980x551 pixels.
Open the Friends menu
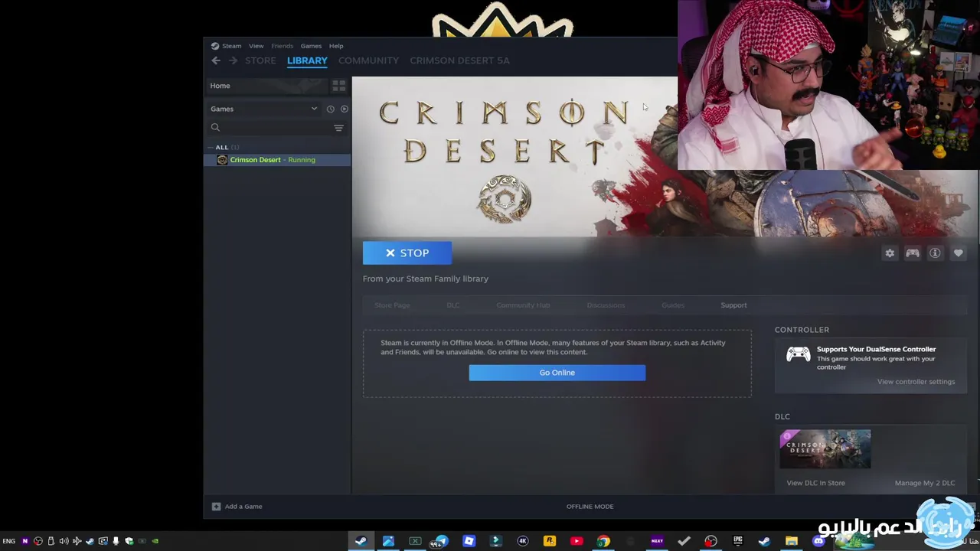[x=282, y=46]
